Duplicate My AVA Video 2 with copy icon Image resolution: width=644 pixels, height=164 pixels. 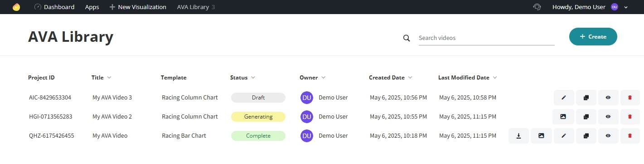[x=586, y=117]
